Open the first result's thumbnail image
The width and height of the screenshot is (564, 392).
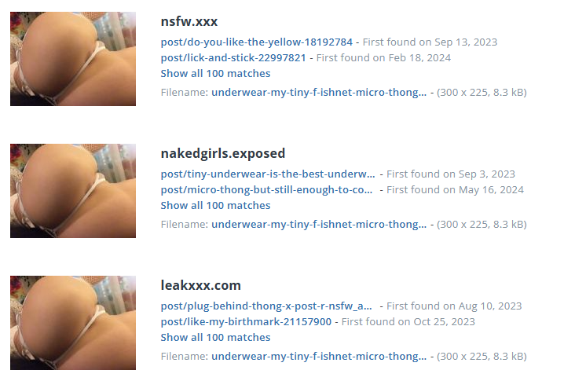click(x=73, y=59)
